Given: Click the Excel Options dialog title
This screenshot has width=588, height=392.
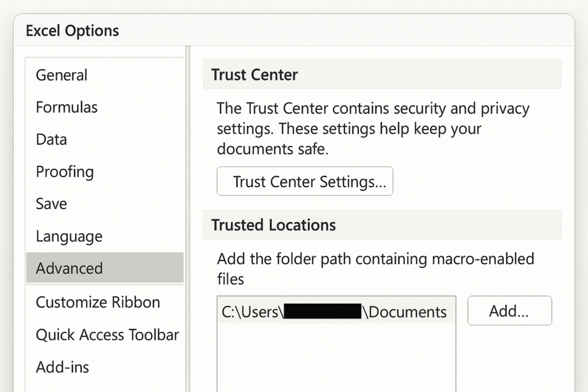Looking at the screenshot, I should coord(72,31).
